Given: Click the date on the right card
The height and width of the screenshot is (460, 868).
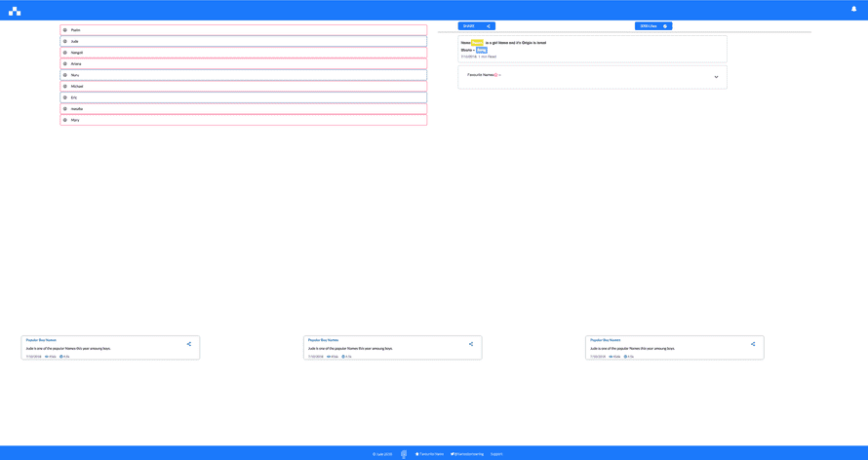Looking at the screenshot, I should pyautogui.click(x=597, y=357).
